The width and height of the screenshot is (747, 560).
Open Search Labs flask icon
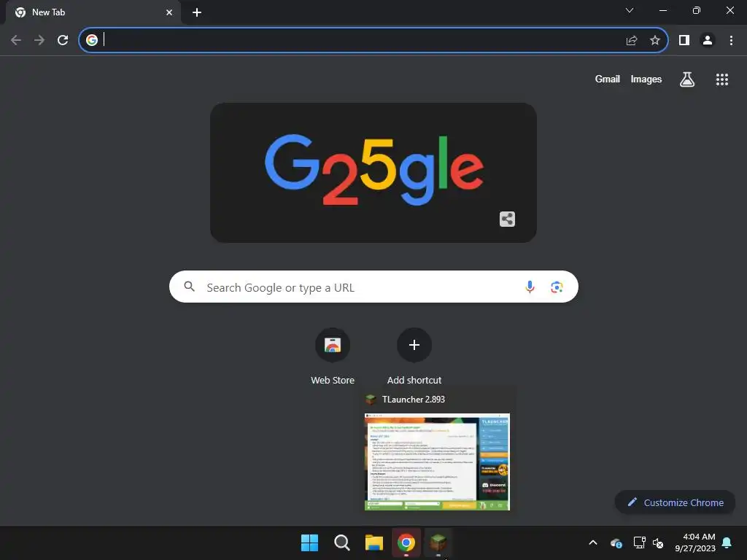pos(686,79)
